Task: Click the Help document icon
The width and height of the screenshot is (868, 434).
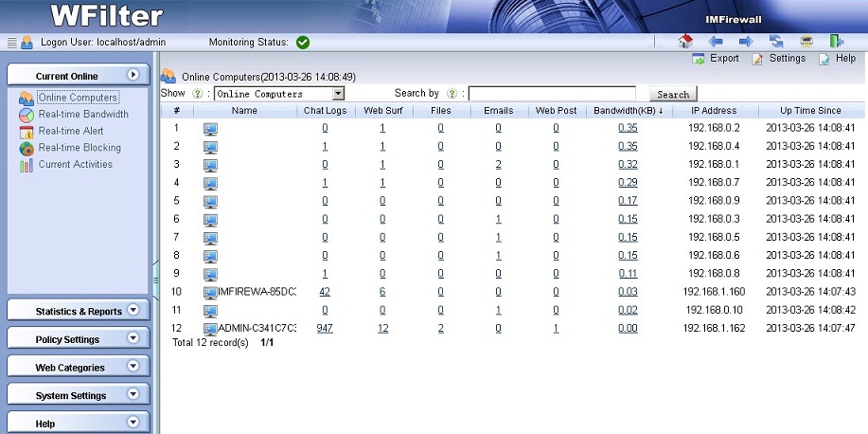Action: (x=824, y=59)
